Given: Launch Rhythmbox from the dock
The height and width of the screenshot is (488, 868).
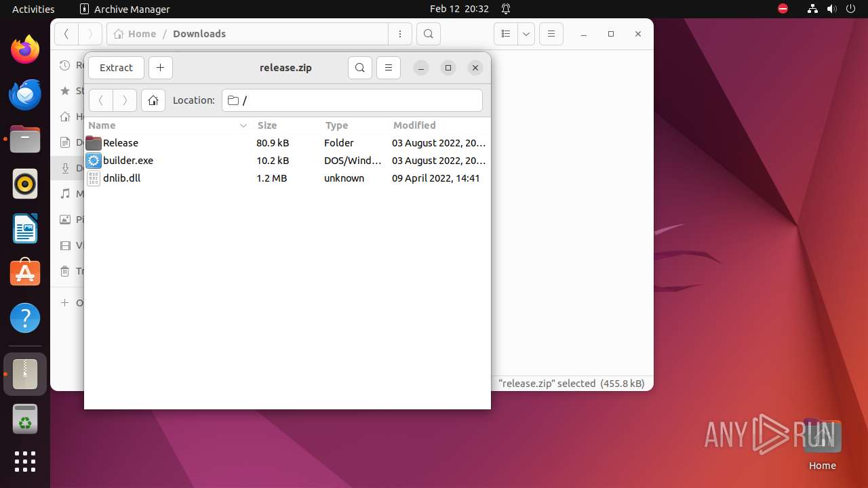Looking at the screenshot, I should tap(25, 184).
